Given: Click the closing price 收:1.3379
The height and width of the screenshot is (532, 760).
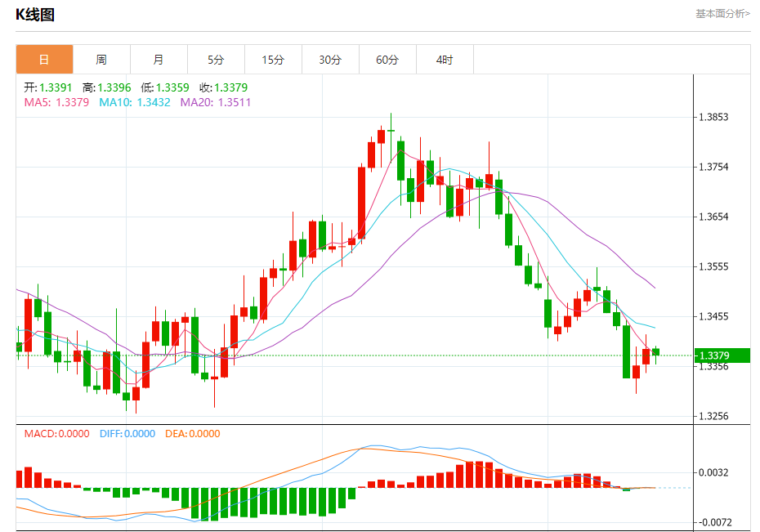Looking at the screenshot, I should pos(223,87).
